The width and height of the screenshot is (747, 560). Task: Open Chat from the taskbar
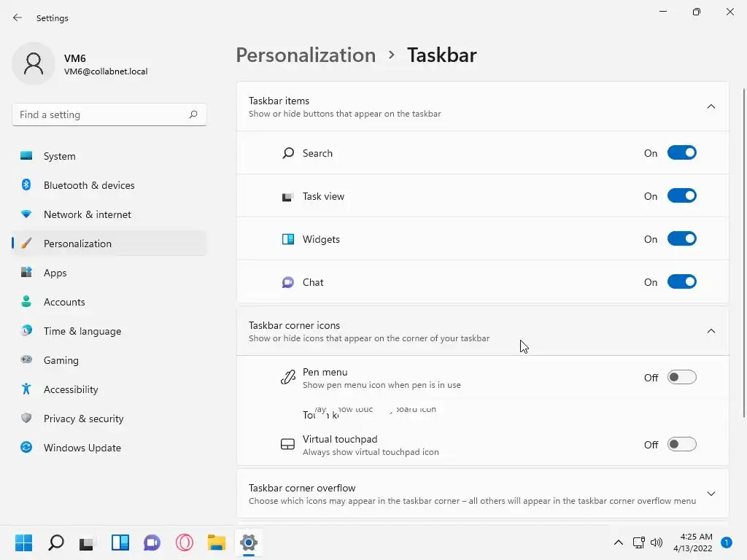point(152,542)
